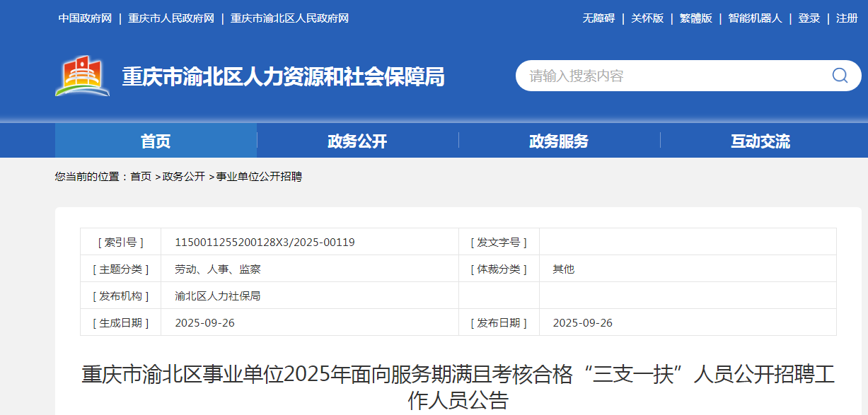
Task: Open the 智能机器人 assistant
Action: [755, 18]
